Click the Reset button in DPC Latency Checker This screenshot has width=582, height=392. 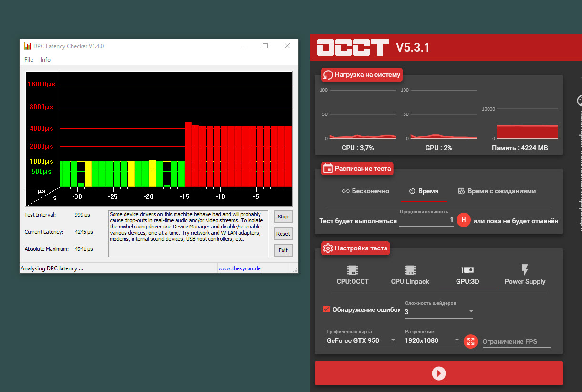click(x=283, y=234)
